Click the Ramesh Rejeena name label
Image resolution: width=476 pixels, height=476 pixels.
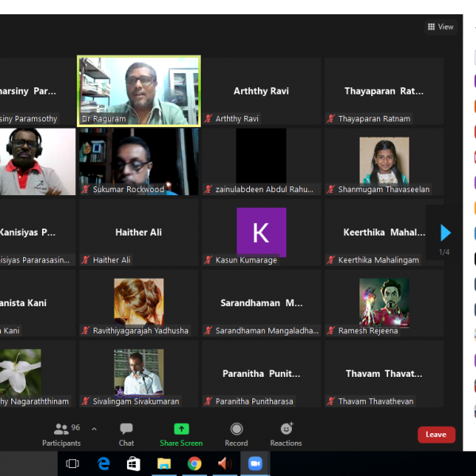pyautogui.click(x=368, y=330)
